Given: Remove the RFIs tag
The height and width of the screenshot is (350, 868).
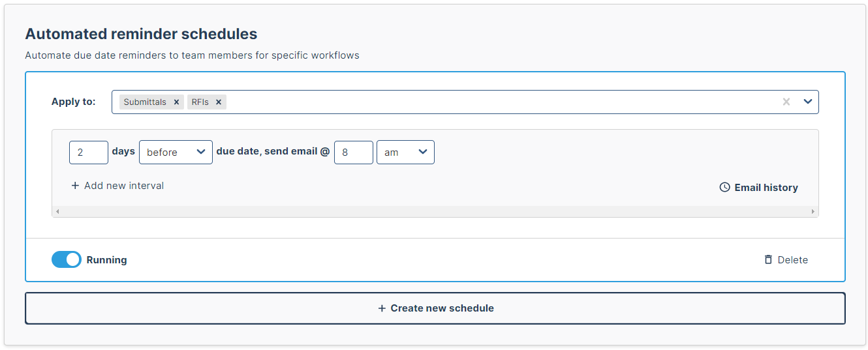Looking at the screenshot, I should (x=219, y=102).
